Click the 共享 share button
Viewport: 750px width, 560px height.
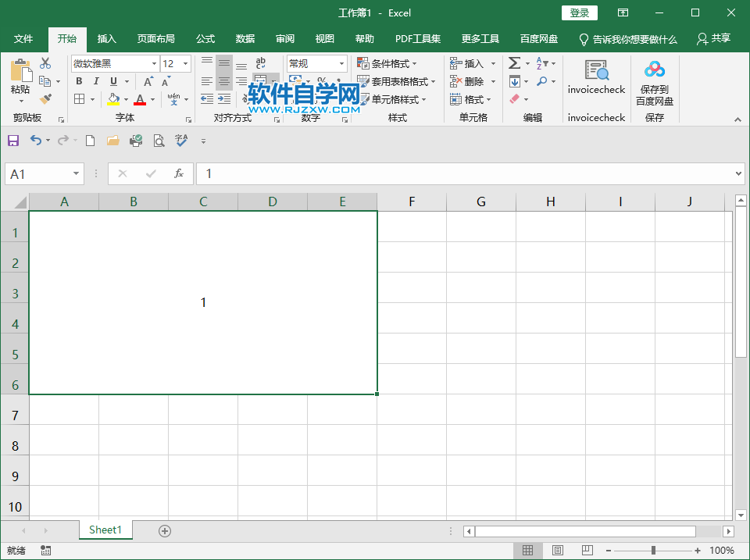coord(713,39)
